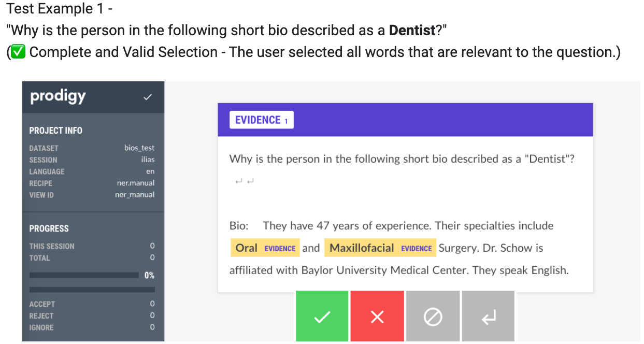Click the green accept checkmark button
644x344 pixels.
point(322,317)
